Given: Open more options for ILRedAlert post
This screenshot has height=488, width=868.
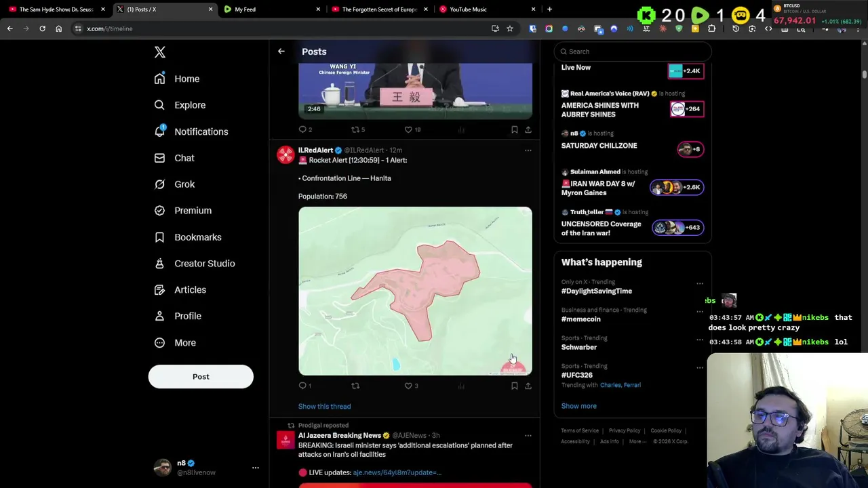Looking at the screenshot, I should coord(528,150).
